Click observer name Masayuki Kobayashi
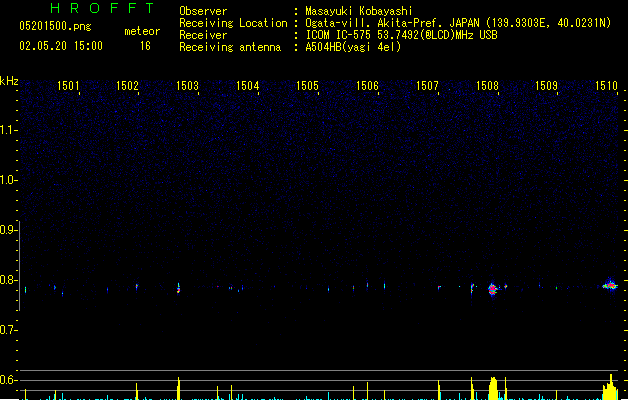 pos(359,11)
